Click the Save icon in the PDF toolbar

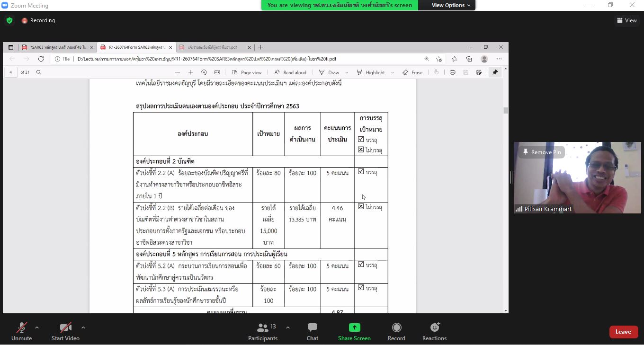(465, 72)
